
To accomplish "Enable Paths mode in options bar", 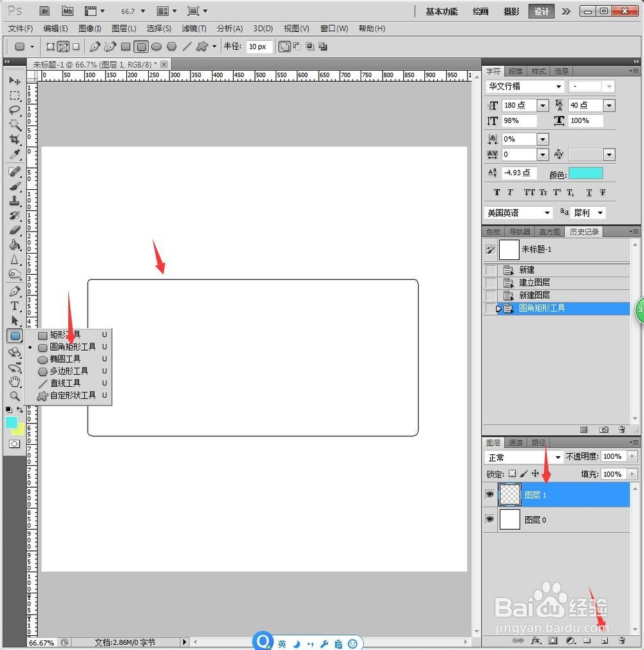I will [63, 46].
